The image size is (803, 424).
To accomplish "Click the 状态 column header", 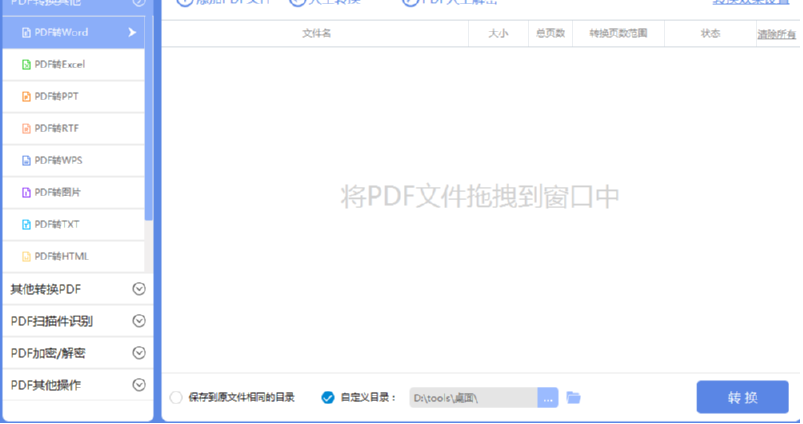I will pyautogui.click(x=710, y=33).
